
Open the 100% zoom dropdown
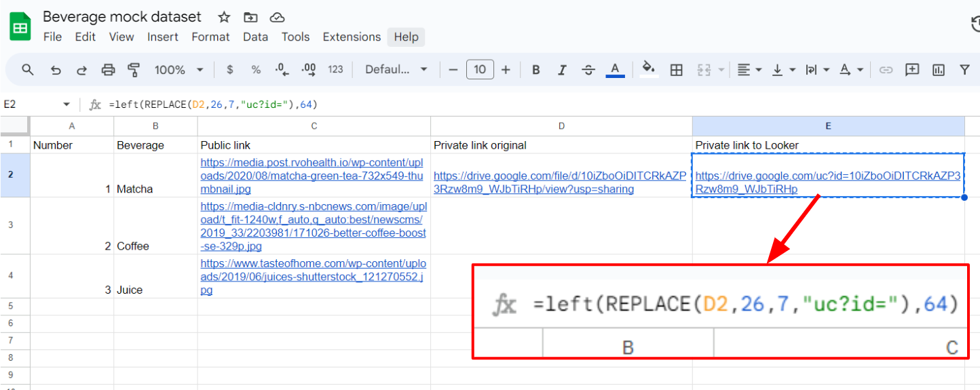coord(178,70)
